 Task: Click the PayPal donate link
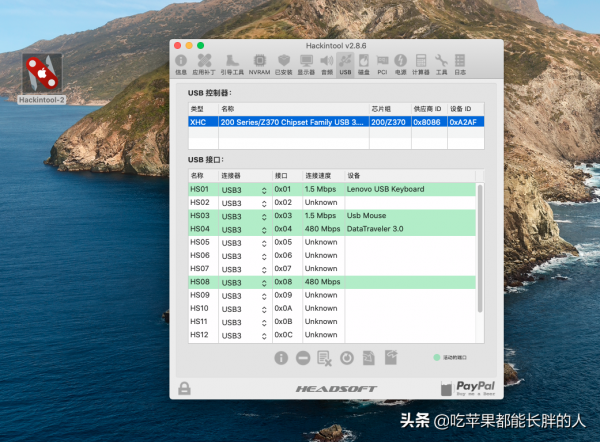coord(468,388)
